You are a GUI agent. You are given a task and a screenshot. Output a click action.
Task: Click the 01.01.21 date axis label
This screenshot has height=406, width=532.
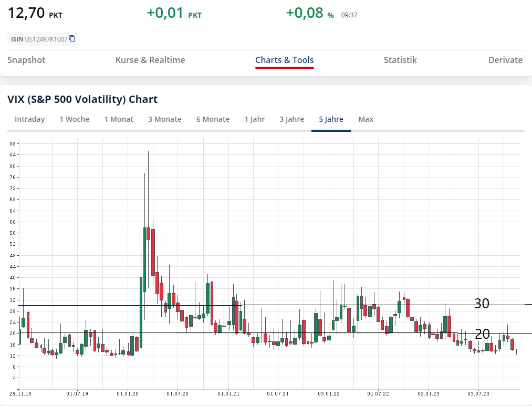(x=228, y=394)
